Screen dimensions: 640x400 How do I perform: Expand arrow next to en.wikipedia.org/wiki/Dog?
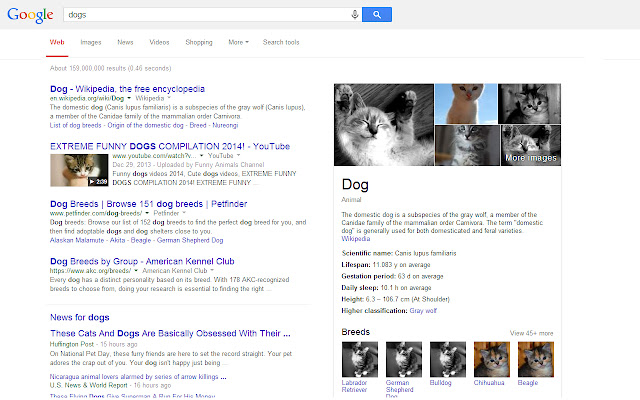pos(129,98)
